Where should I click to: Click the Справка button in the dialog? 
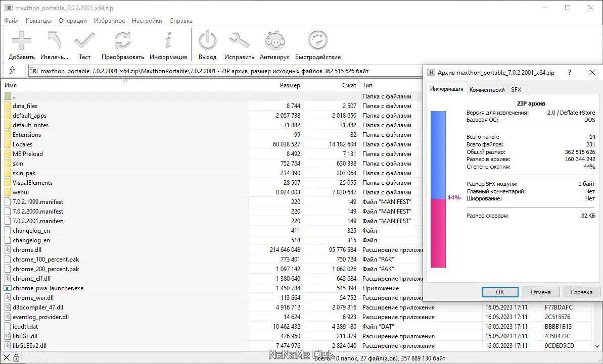[582, 292]
